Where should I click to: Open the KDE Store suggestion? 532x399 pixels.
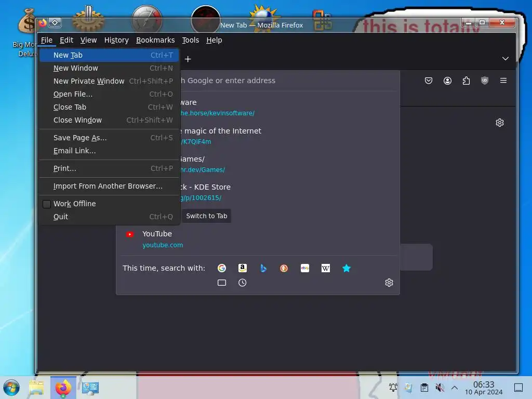(205, 187)
